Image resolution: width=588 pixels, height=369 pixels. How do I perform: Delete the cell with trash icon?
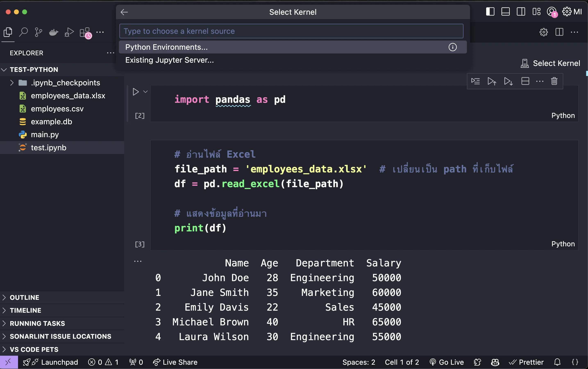click(554, 81)
